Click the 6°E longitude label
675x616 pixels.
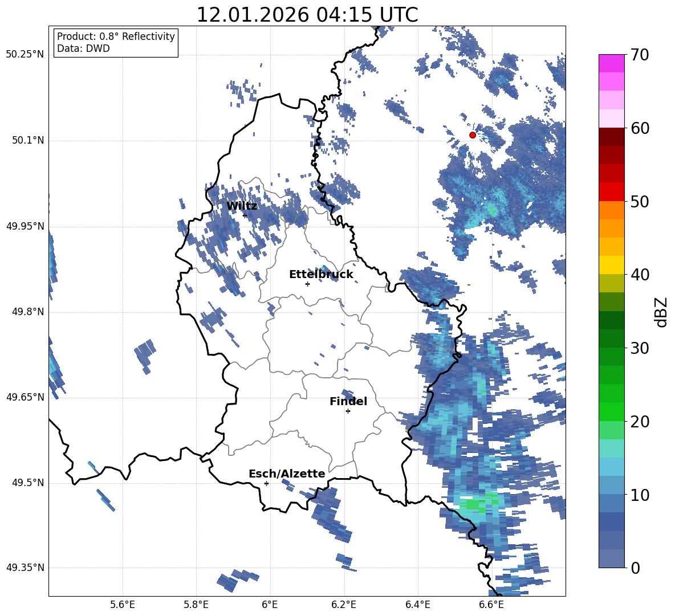(270, 605)
